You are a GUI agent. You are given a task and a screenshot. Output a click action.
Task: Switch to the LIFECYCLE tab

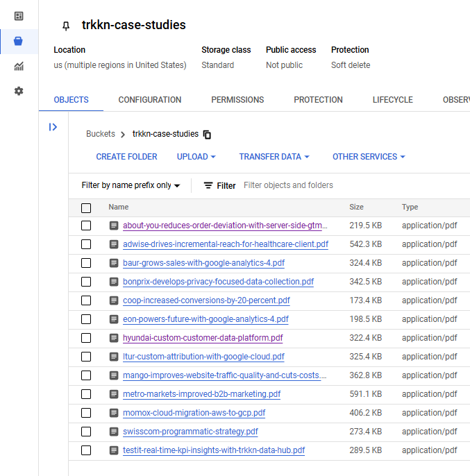[x=392, y=100]
